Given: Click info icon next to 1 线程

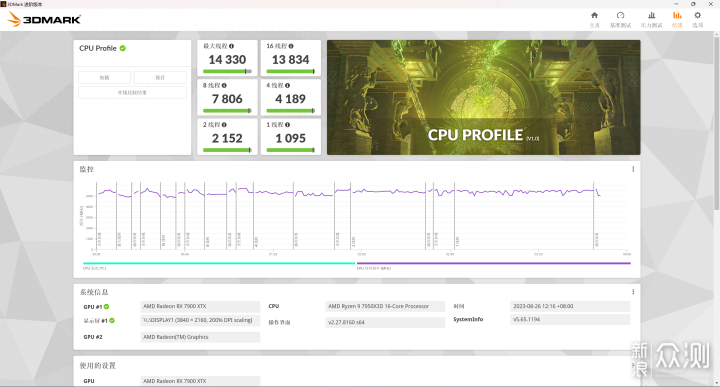Looking at the screenshot, I should click(x=287, y=125).
